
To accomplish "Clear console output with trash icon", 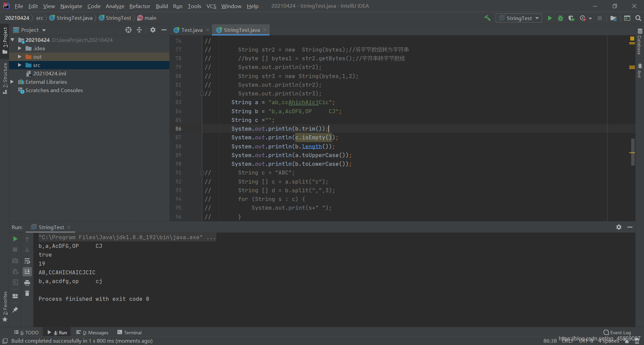I will [x=27, y=293].
